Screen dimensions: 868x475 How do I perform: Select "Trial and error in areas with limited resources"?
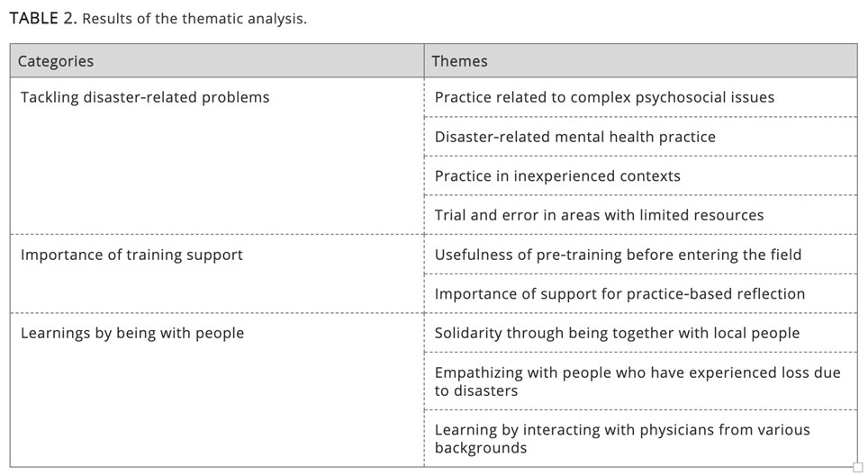coord(599,215)
